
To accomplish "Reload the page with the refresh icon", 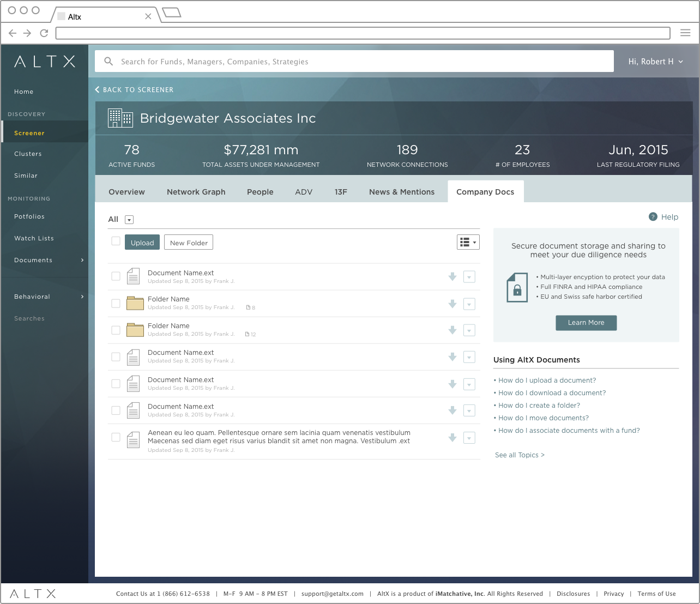I will (x=44, y=33).
